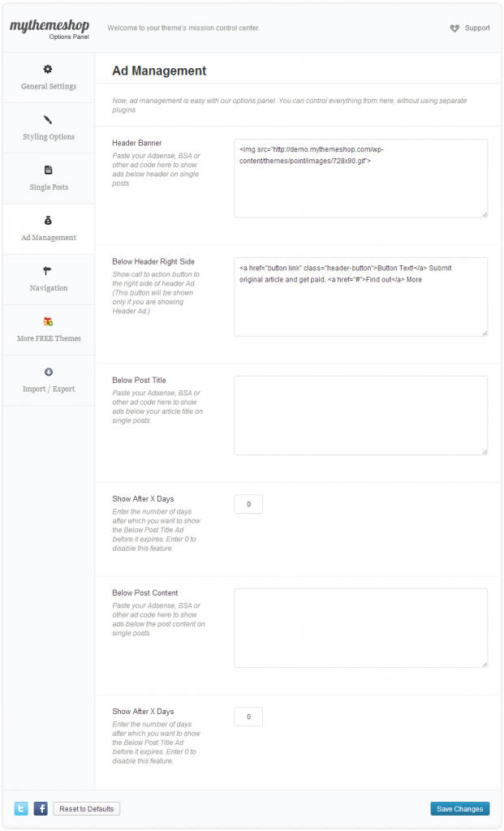Click the Below Post Content textarea
This screenshot has width=504, height=831.
(360, 627)
